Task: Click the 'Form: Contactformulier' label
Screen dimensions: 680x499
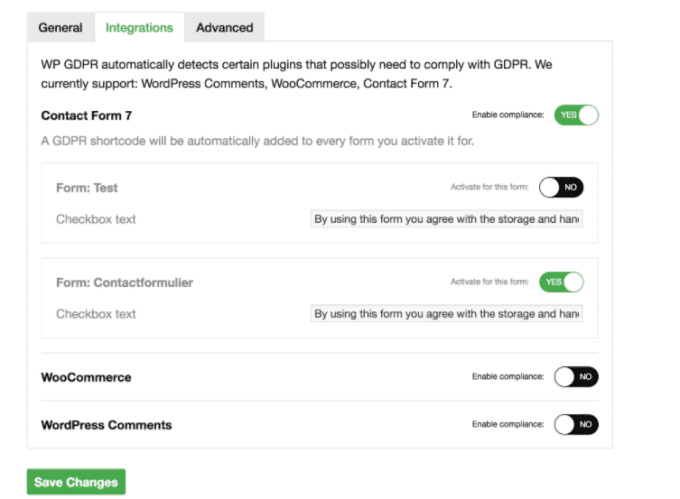Action: tap(124, 282)
